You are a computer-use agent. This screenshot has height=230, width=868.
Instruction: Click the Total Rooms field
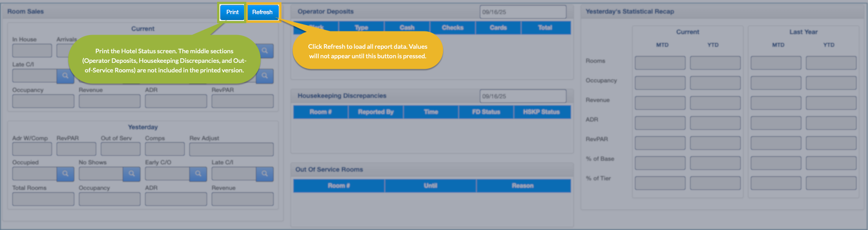coord(43,199)
